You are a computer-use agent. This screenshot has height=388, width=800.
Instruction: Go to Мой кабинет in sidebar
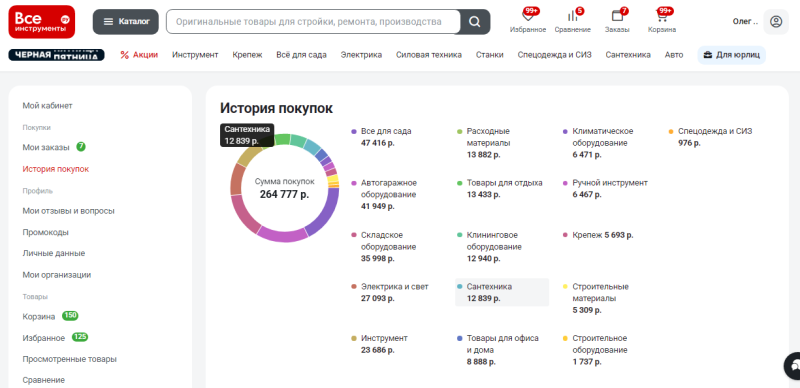coord(47,106)
